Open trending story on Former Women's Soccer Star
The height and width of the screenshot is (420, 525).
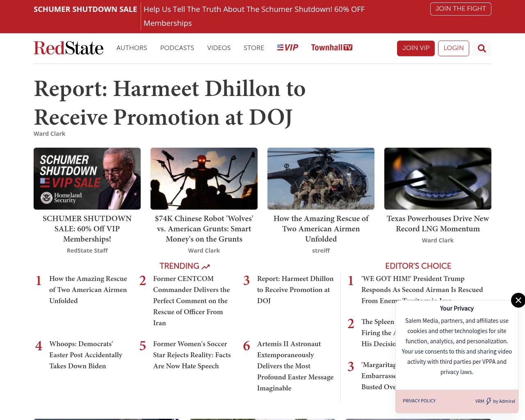(192, 355)
